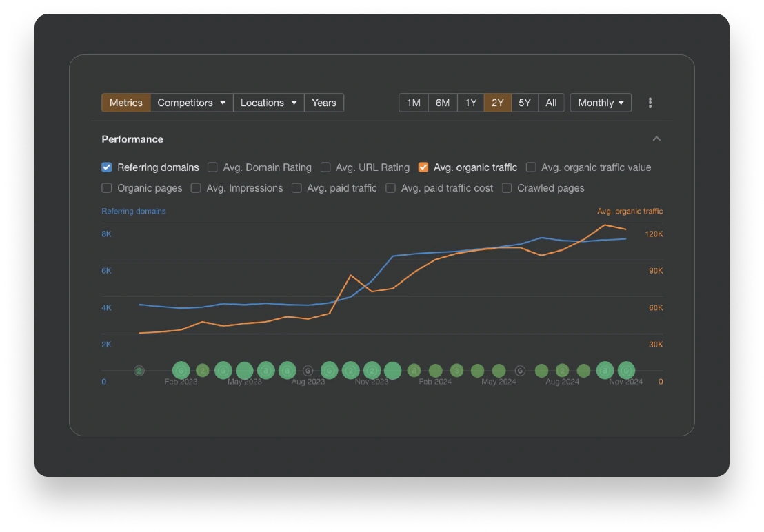Click the small grey marker at chart start
The height and width of the screenshot is (532, 764).
(139, 371)
